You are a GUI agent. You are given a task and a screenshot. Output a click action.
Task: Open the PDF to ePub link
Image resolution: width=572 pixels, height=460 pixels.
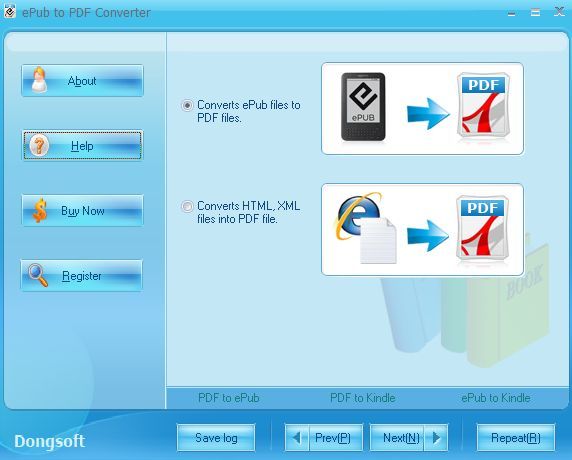click(x=229, y=398)
